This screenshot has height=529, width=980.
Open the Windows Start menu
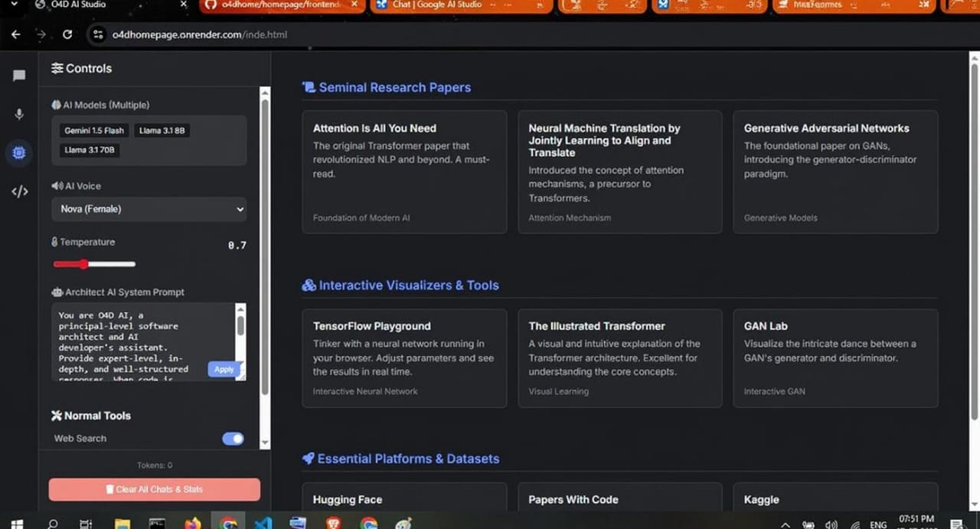(x=17, y=524)
